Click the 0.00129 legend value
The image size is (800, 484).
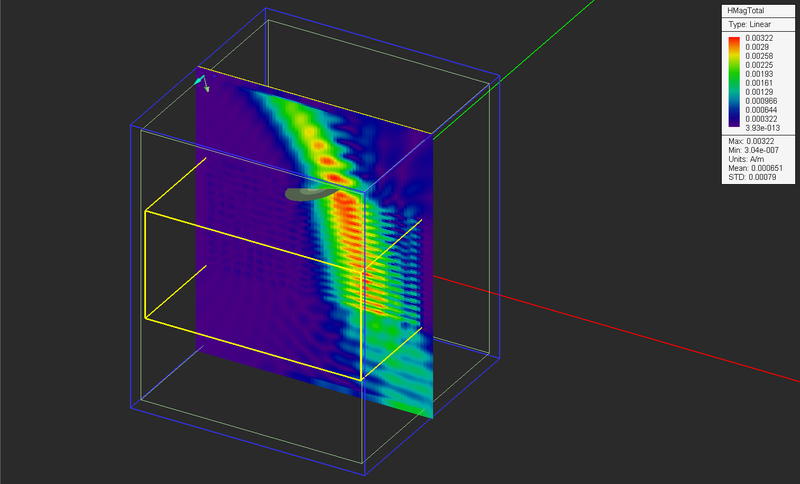759,92
